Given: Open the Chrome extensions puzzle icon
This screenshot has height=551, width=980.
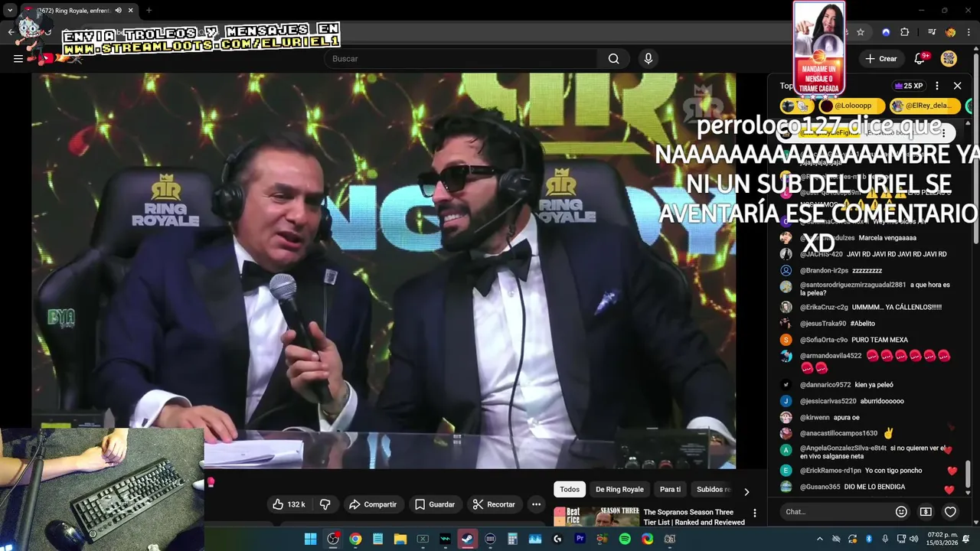Looking at the screenshot, I should point(904,32).
